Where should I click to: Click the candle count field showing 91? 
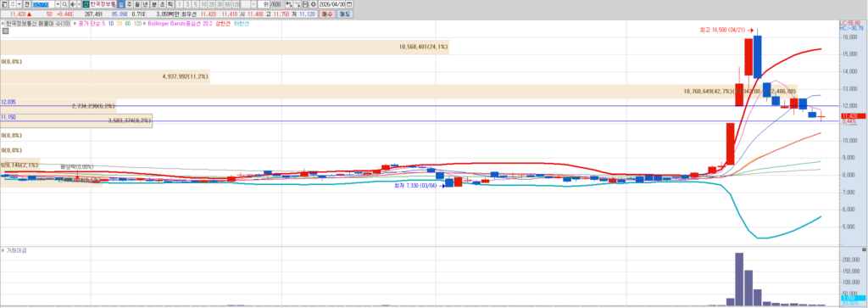point(264,4)
